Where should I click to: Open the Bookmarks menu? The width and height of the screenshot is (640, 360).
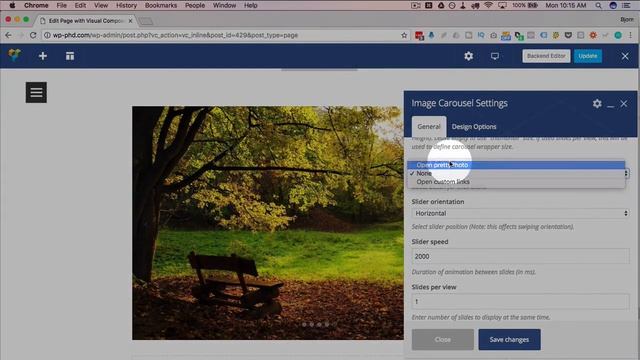tap(161, 5)
